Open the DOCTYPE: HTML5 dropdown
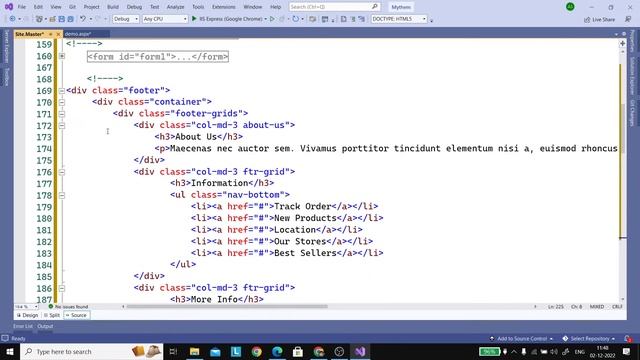 (399, 19)
